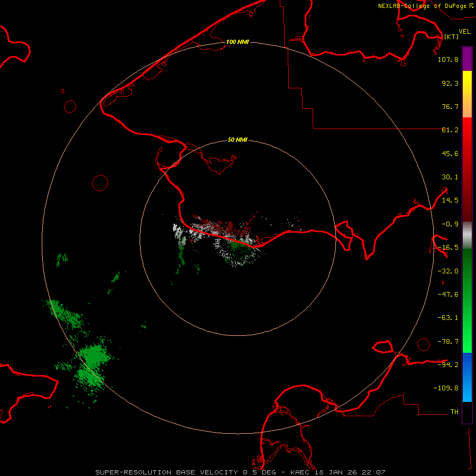Click the 14.5 velocity scale value
476x476 pixels.
[x=450, y=200]
